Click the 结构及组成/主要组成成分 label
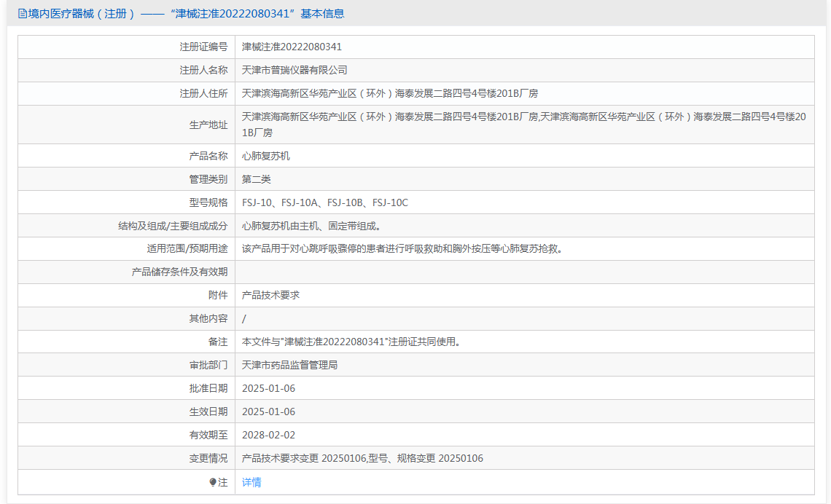This screenshot has height=504, width=831. pos(173,226)
